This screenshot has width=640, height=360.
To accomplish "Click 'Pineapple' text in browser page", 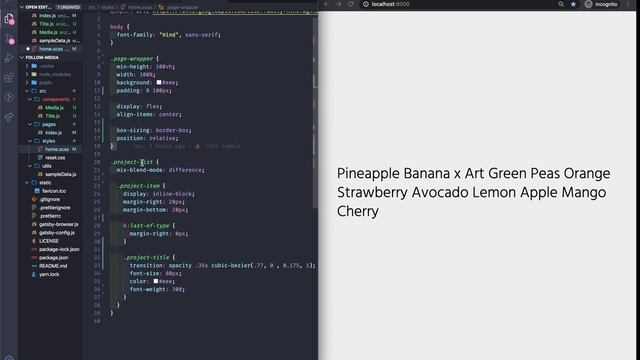I will tap(368, 174).
